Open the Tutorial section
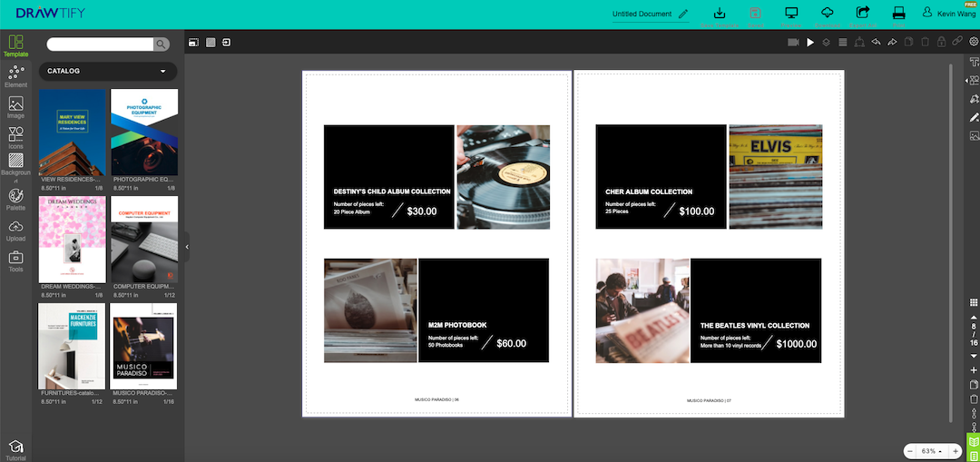The image size is (980, 462). coord(15,451)
